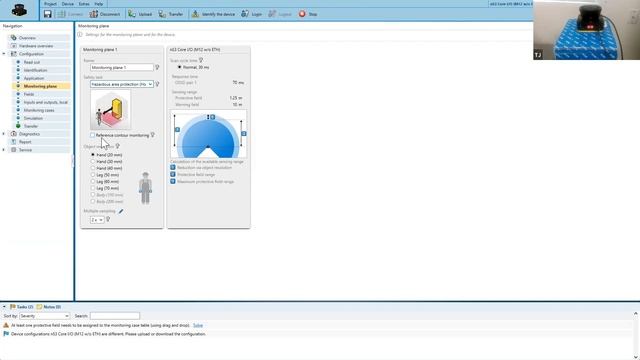Viewport: 640px width, 360px height.
Task: Click info icon for Reduction via object resolution
Action: [173, 167]
